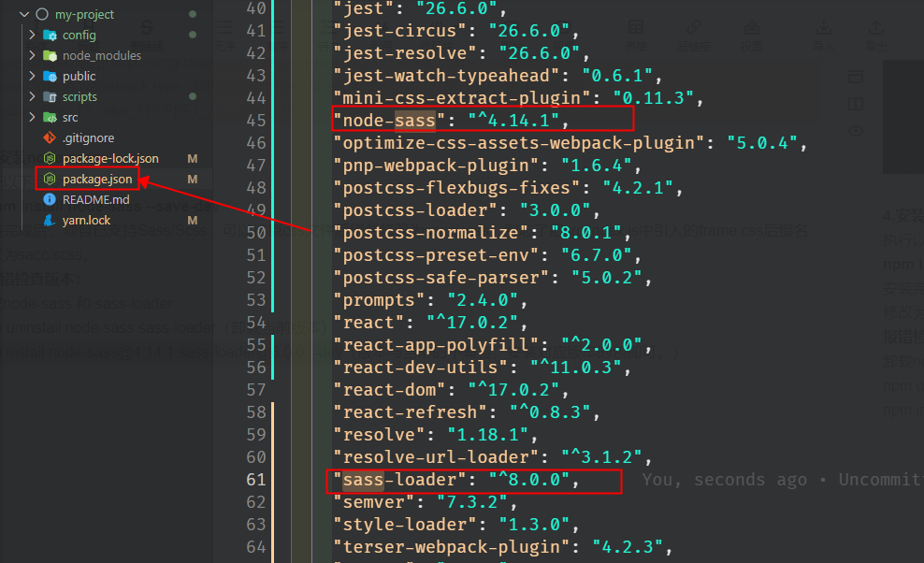The height and width of the screenshot is (563, 924).
Task: Click line number 54 in gutter
Action: pyautogui.click(x=256, y=323)
